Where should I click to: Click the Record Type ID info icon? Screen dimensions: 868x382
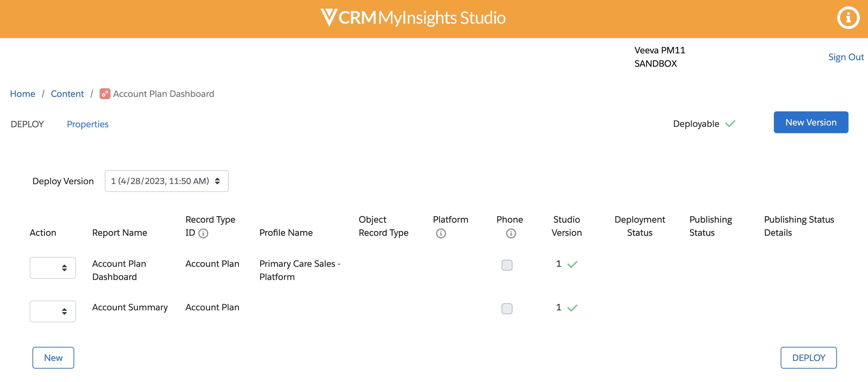(x=203, y=233)
